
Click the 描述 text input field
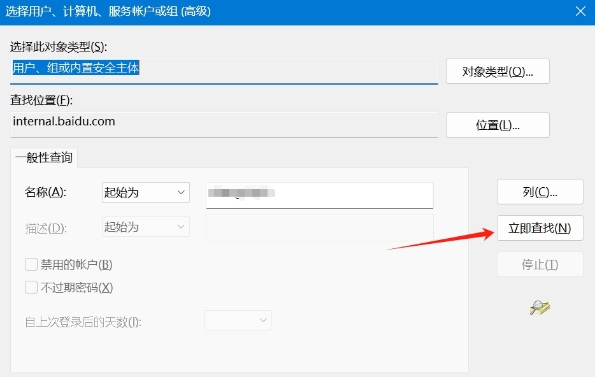tap(320, 228)
